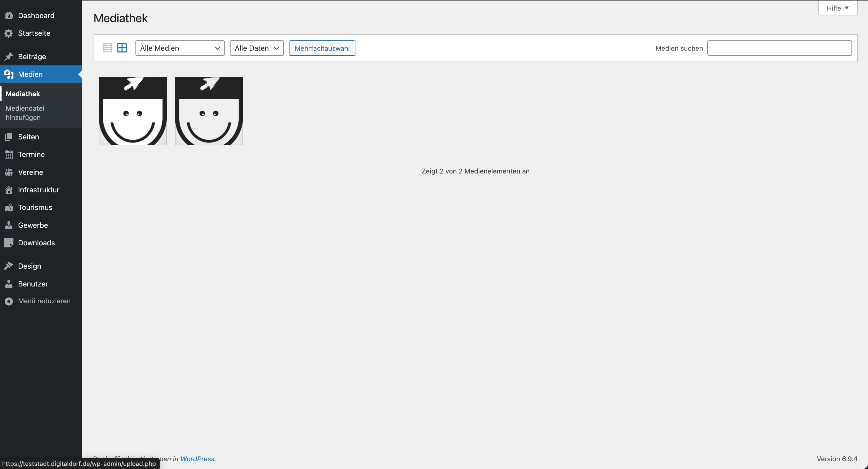Open Mediendatei hinzufügen submenu item
The image size is (868, 469).
coord(25,113)
